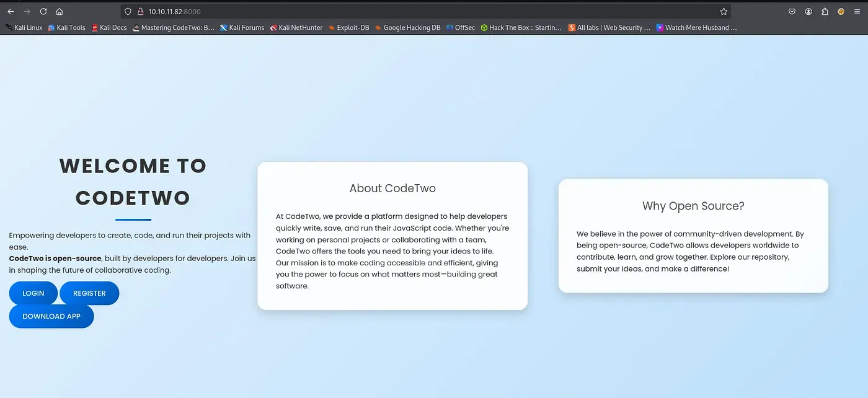Click the REGISTER button
Viewport: 868px width, 398px height.
(x=89, y=293)
